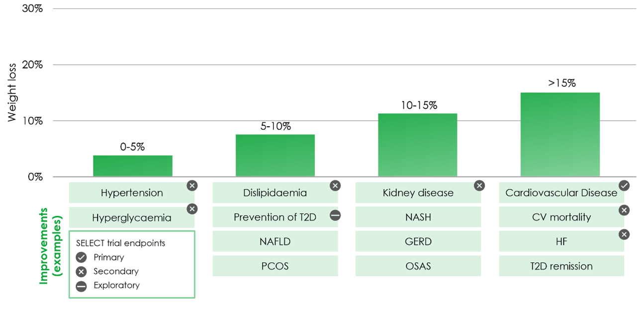Click the Primary legend checkmark icon
Image resolution: width=644 pixels, height=309 pixels.
pyautogui.click(x=82, y=257)
